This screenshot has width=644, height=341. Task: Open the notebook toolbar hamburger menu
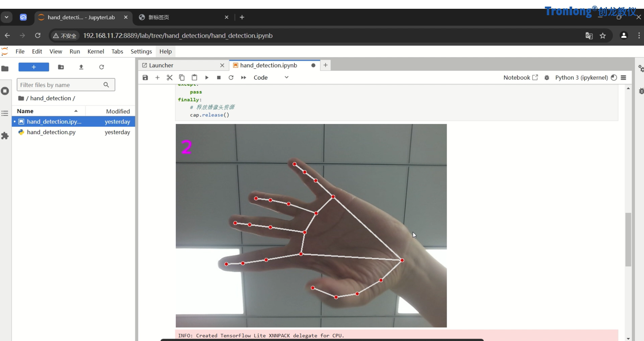623,78
